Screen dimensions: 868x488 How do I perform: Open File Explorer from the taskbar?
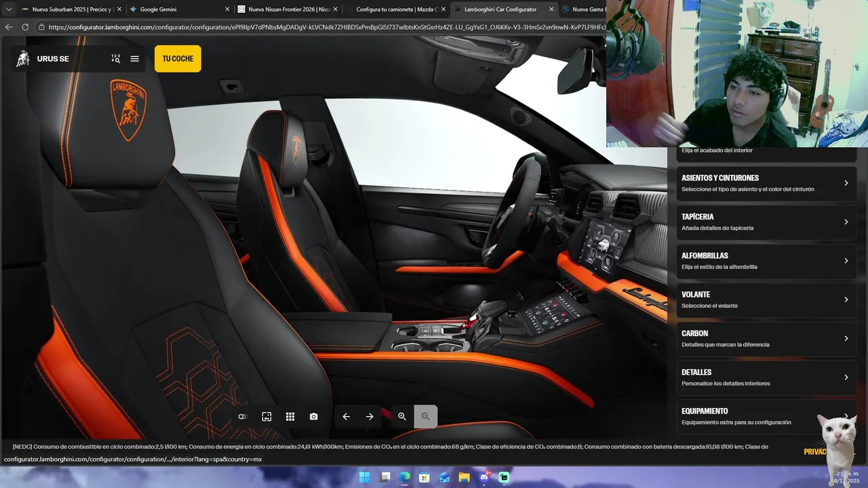pos(464,477)
